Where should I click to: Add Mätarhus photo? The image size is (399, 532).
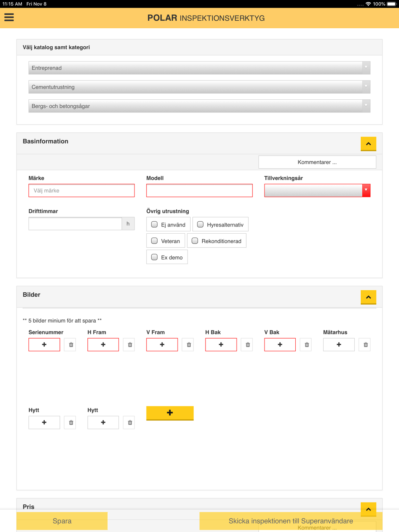tap(339, 345)
